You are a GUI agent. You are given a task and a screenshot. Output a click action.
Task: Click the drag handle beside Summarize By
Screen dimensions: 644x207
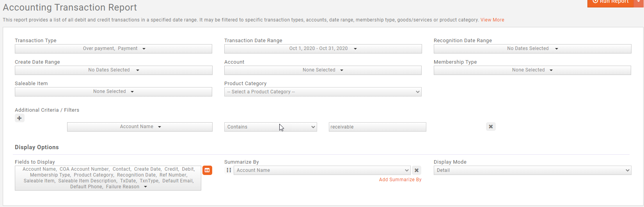click(229, 170)
